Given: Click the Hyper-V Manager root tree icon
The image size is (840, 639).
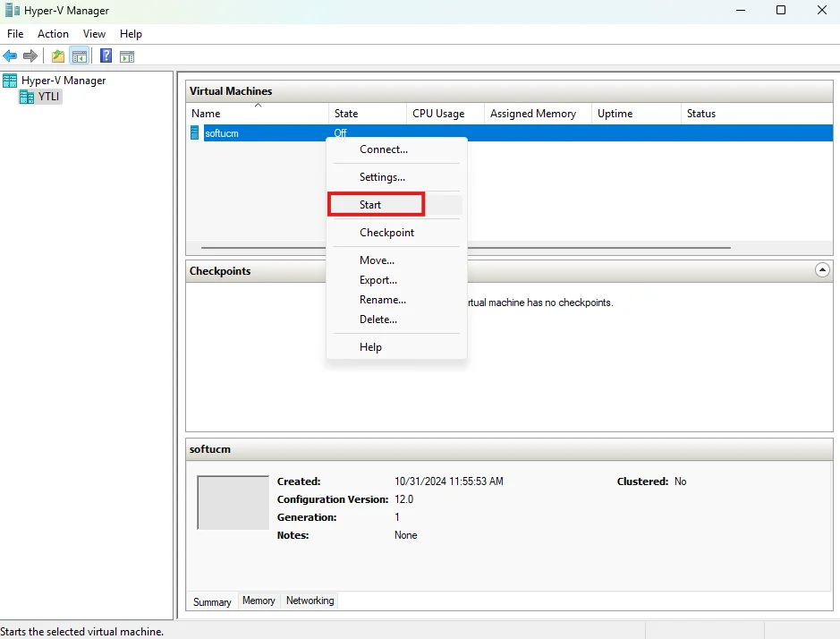Looking at the screenshot, I should tap(10, 81).
